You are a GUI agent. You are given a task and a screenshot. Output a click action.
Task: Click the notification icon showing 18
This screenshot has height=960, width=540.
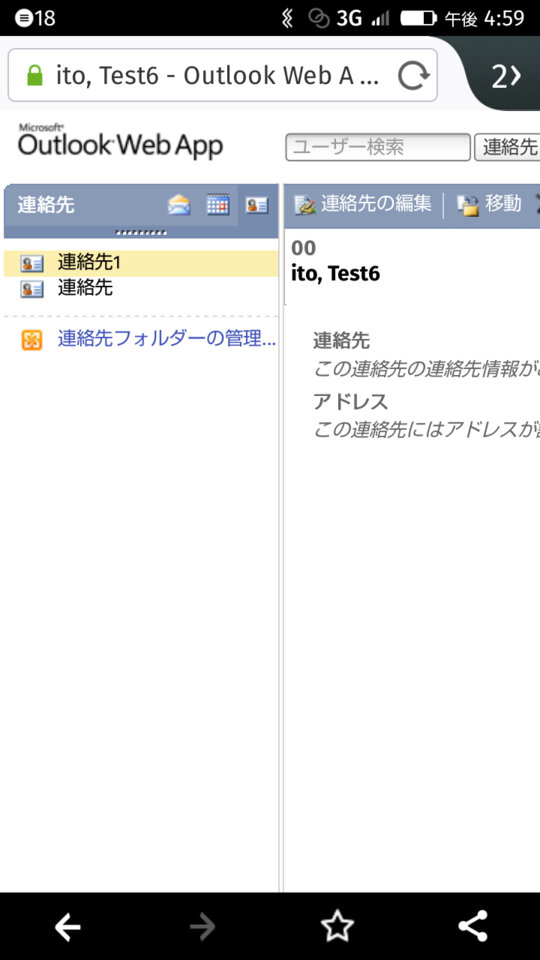34,18
